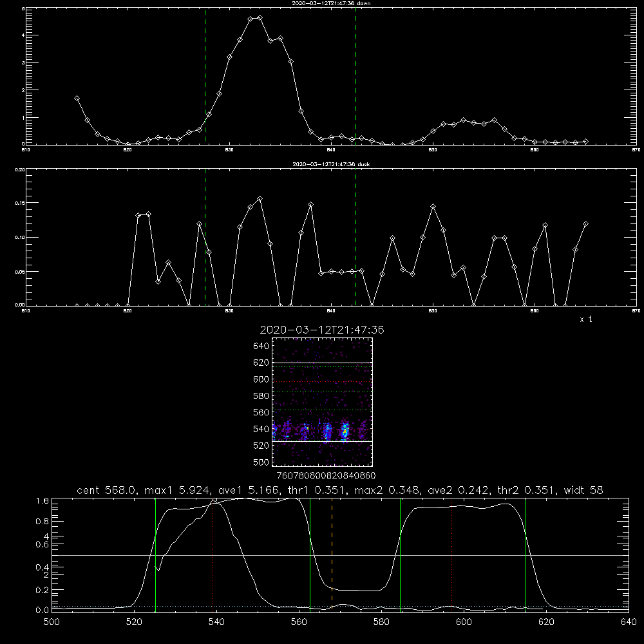This screenshot has height=644, width=644.
Task: Click the 'x t' axis label
Action: click(x=586, y=319)
